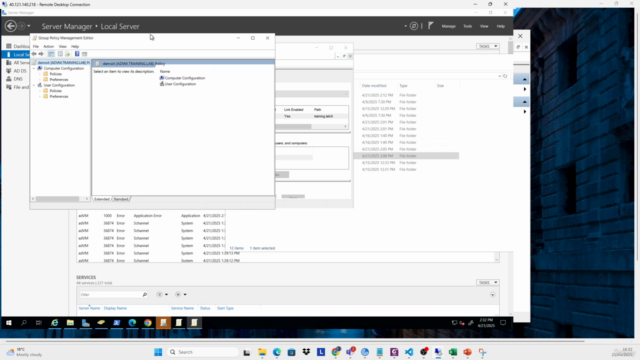The height and width of the screenshot is (360, 640).
Task: Open Chrome from remote taskbar
Action: coord(148,323)
